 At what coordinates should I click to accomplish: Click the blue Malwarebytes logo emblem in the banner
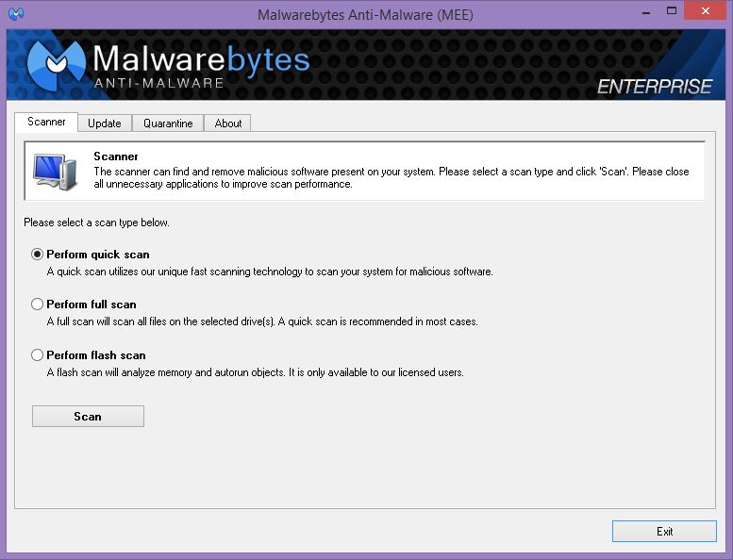[55, 64]
